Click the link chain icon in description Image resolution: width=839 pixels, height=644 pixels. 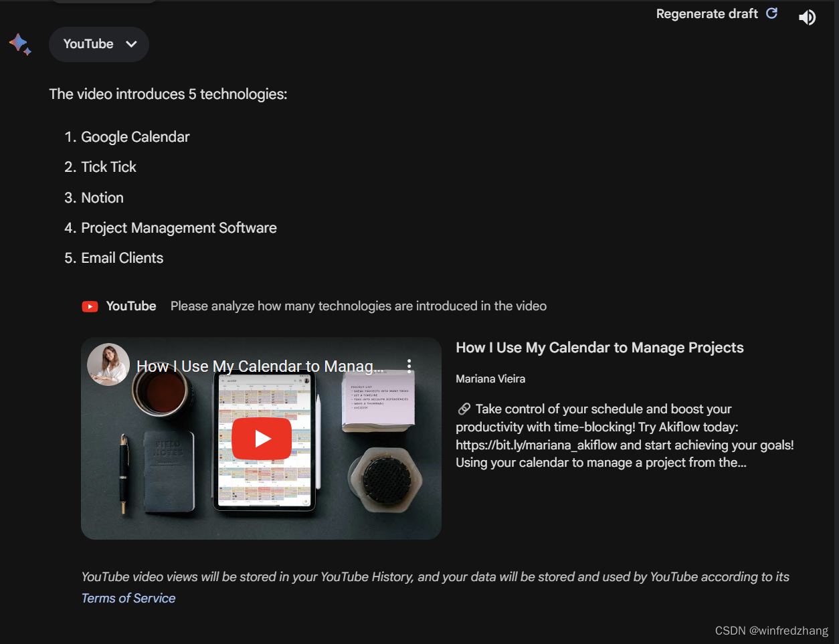tap(464, 409)
